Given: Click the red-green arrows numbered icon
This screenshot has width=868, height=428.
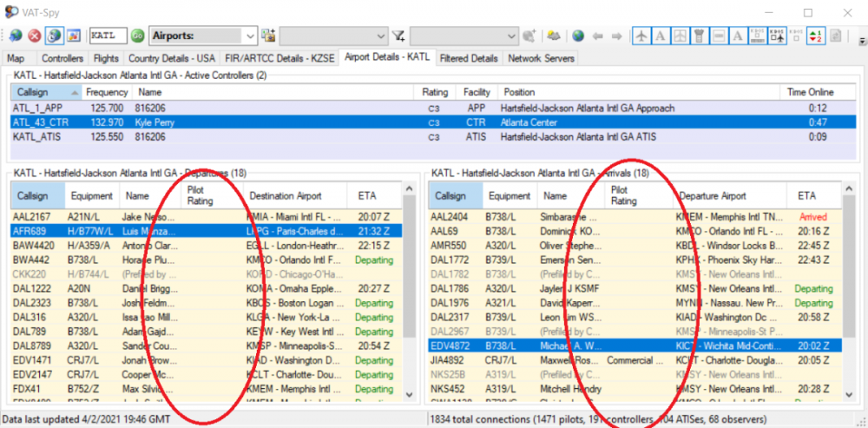Looking at the screenshot, I should tap(815, 36).
